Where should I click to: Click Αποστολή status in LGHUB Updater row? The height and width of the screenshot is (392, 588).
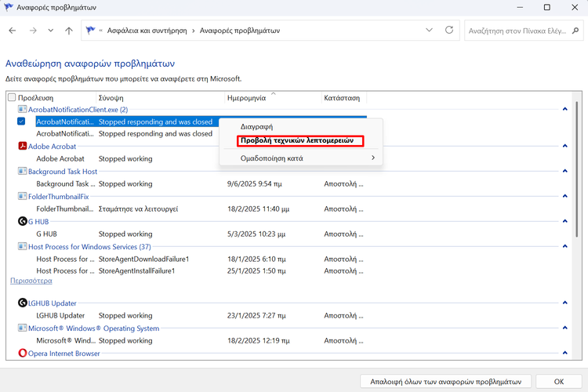[343, 315]
